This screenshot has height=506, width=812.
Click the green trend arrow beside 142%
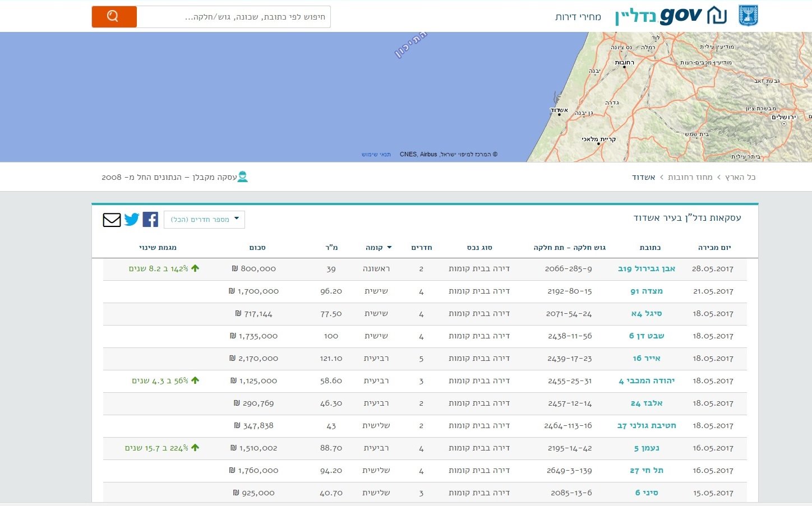tap(195, 268)
